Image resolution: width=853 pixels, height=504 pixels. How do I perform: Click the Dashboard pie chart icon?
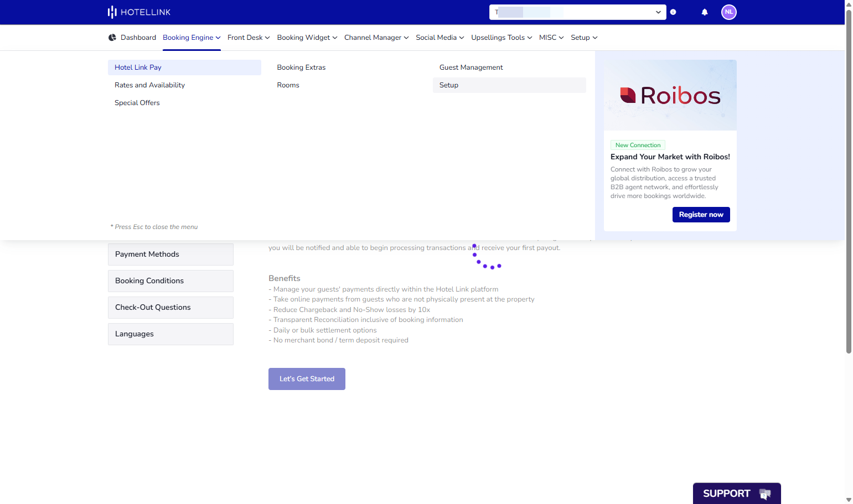tap(112, 38)
